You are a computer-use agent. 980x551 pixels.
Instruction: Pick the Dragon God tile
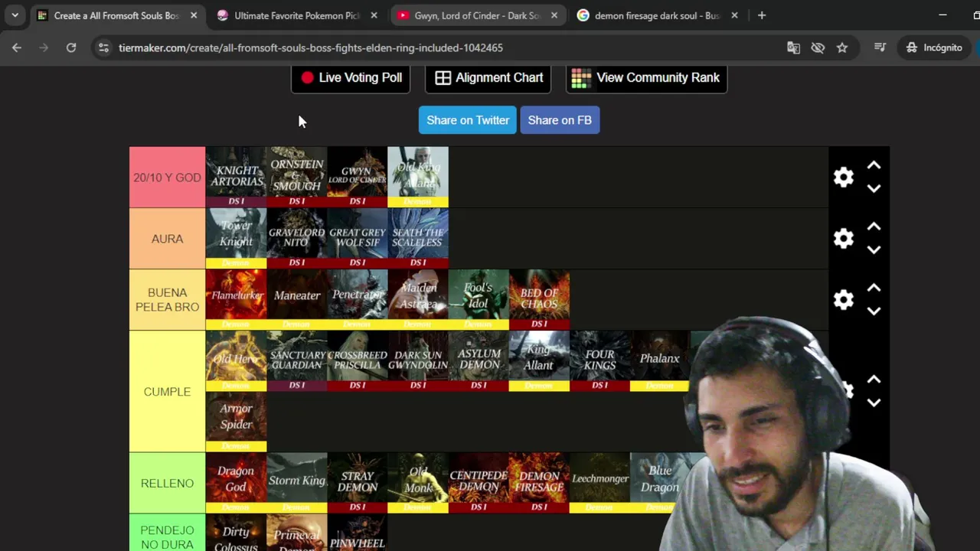tap(236, 483)
